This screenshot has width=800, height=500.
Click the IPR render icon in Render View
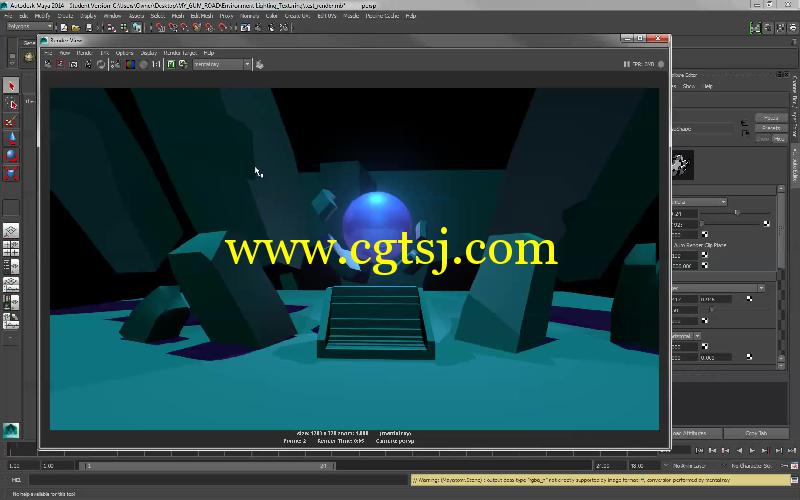pos(88,64)
